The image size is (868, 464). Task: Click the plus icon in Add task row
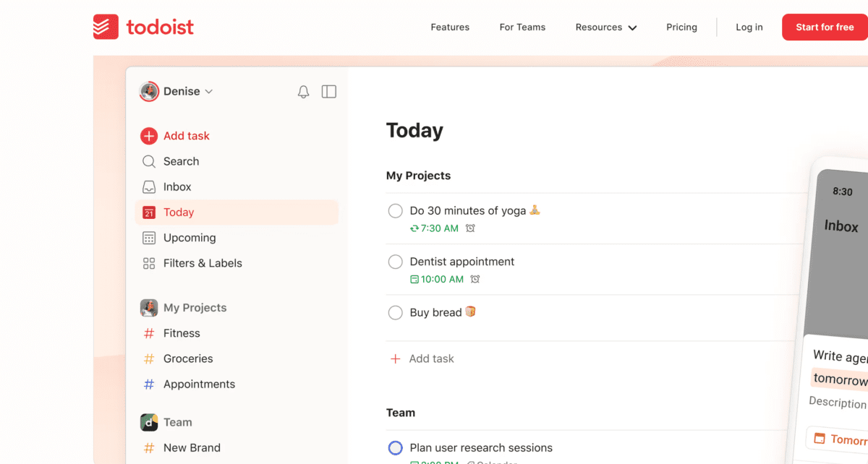[x=395, y=358]
